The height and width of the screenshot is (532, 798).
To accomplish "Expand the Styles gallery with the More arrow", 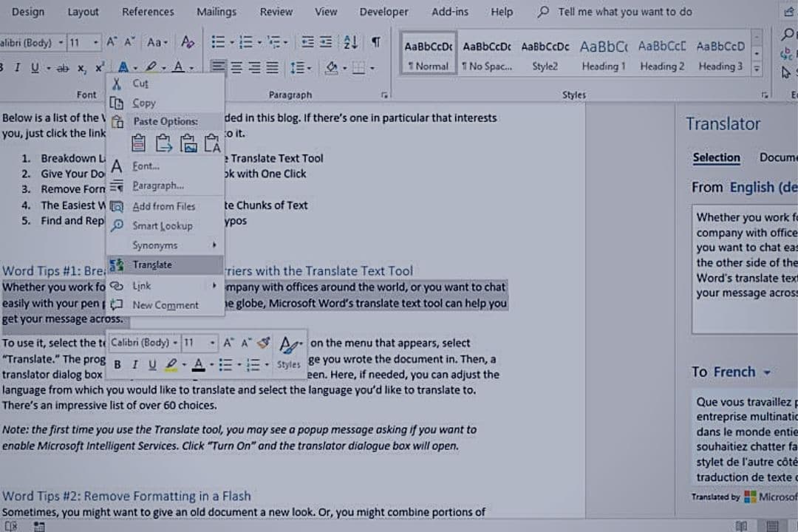I will tap(757, 68).
